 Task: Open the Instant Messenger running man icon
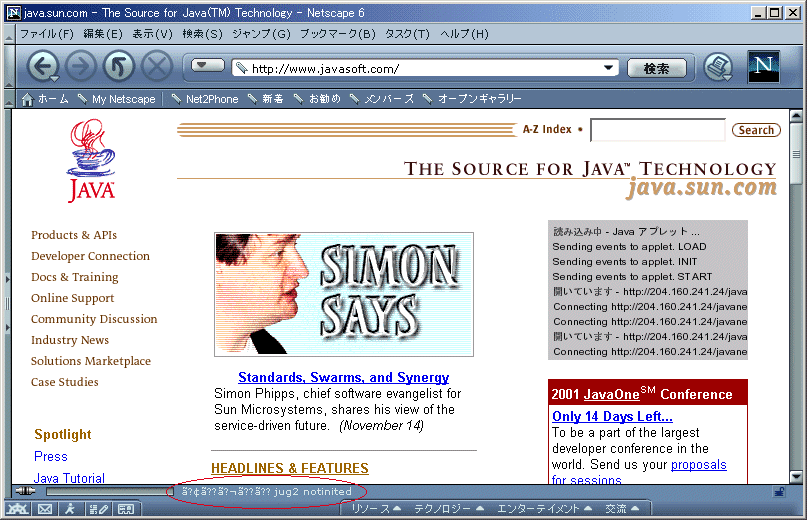click(x=70, y=509)
